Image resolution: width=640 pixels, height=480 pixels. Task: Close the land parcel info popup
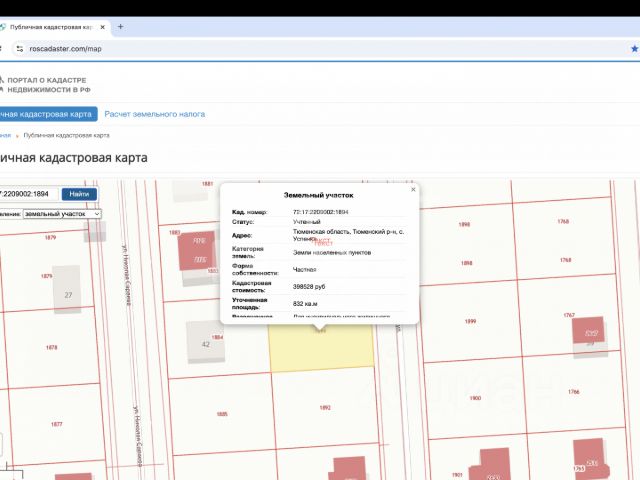pyautogui.click(x=413, y=189)
